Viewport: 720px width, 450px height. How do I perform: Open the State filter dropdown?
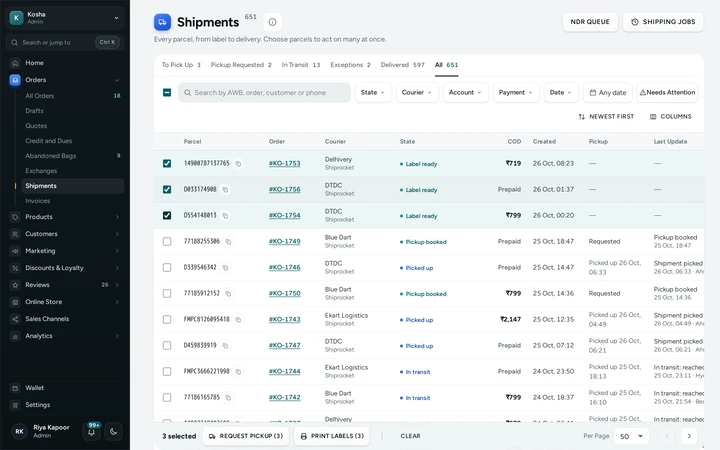click(373, 93)
